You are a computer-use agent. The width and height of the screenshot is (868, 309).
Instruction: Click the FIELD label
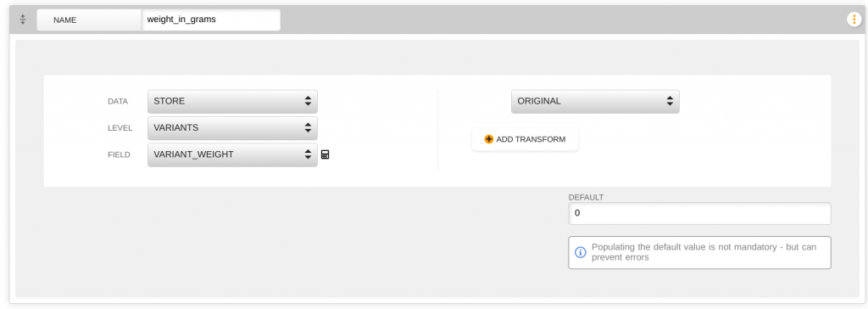point(119,154)
